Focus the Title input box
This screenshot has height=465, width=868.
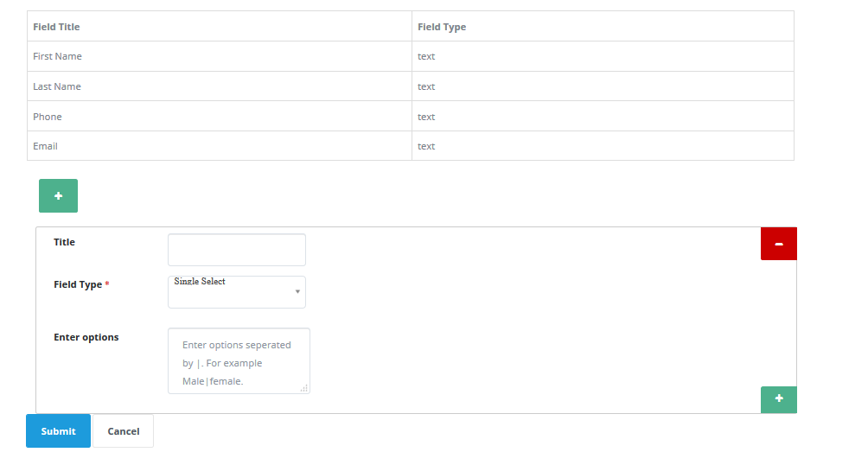click(x=237, y=250)
